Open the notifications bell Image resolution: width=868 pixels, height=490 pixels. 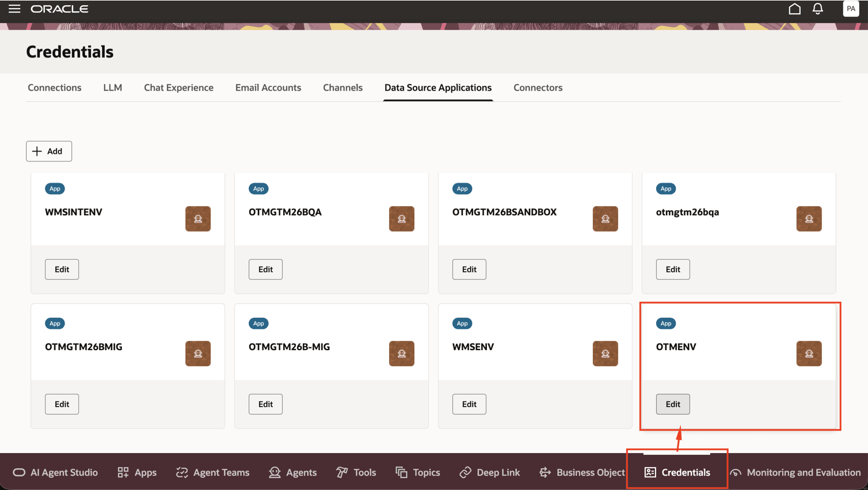point(817,9)
